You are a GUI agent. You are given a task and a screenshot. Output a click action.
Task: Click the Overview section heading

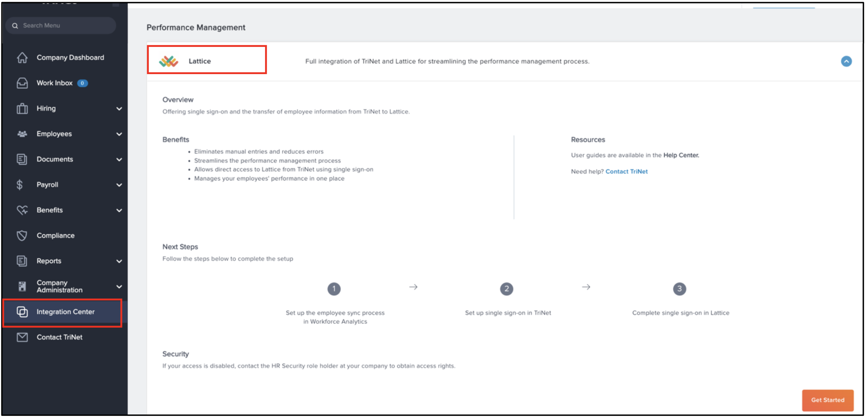coord(178,100)
